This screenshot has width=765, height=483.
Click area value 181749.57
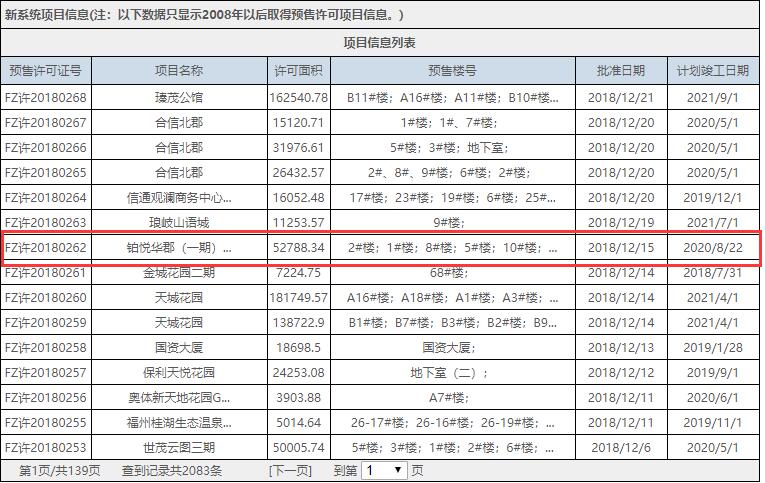(299, 298)
